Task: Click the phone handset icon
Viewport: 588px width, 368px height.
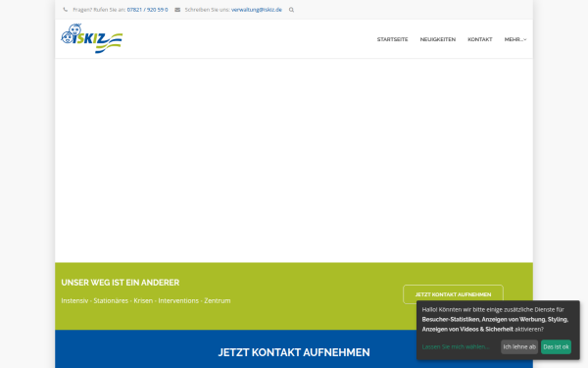Action: (66, 10)
